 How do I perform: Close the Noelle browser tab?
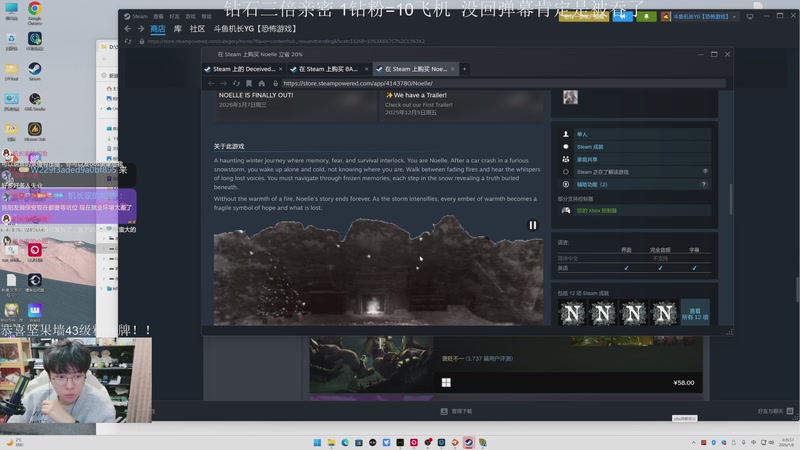[453, 69]
